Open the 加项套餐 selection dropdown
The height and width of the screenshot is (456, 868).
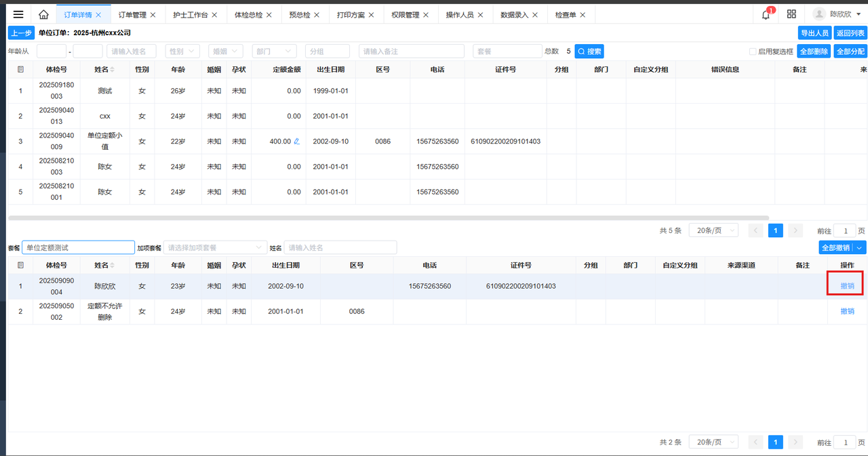pos(215,248)
